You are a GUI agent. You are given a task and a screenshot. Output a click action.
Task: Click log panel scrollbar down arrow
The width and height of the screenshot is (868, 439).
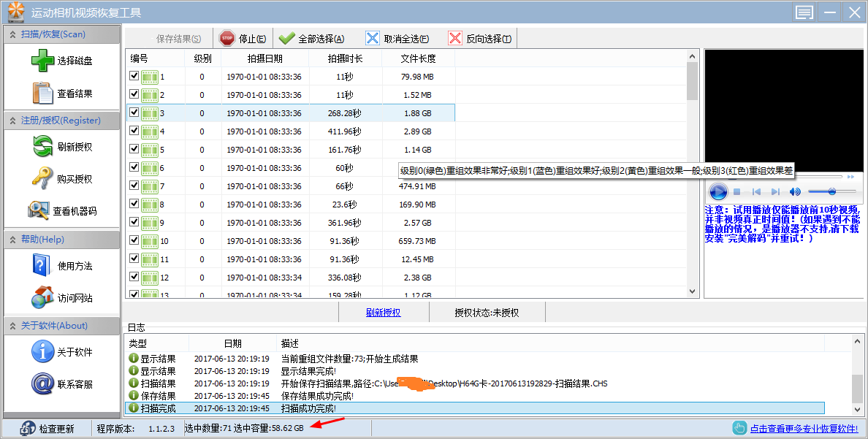[858, 410]
